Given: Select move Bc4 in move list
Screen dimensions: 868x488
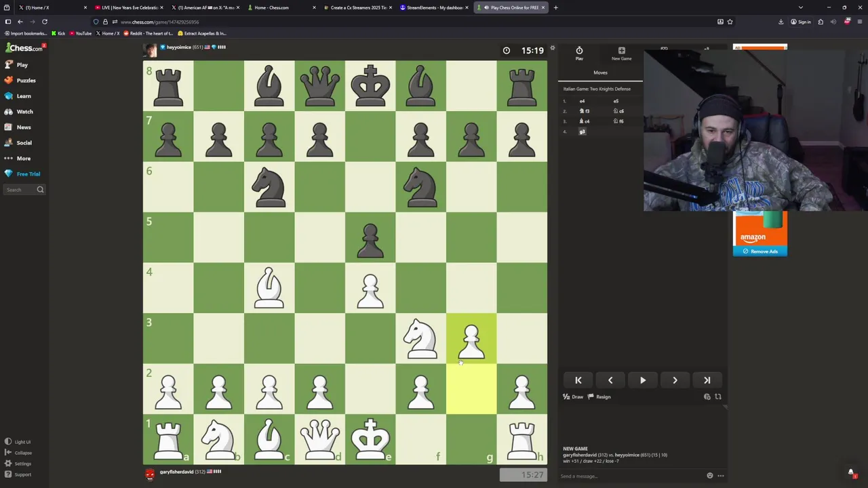Looking at the screenshot, I should tap(584, 121).
